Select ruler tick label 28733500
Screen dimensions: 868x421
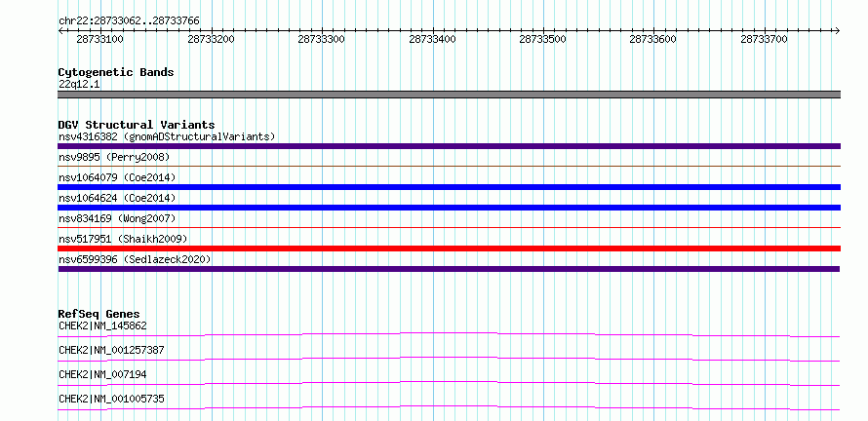coord(542,39)
